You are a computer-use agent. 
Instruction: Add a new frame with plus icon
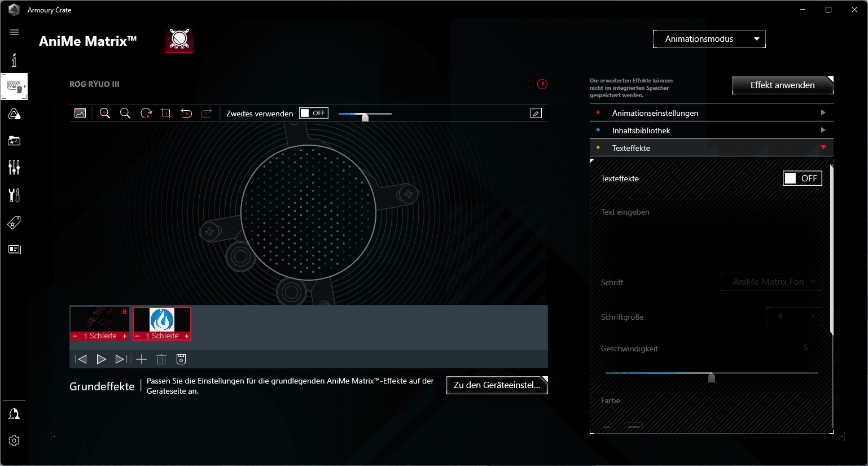tap(142, 359)
